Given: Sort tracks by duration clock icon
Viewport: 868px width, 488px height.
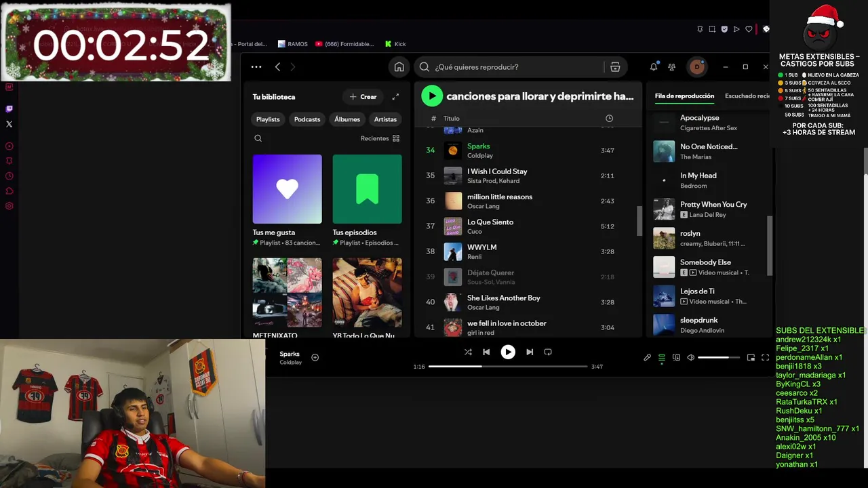Looking at the screenshot, I should pos(609,119).
